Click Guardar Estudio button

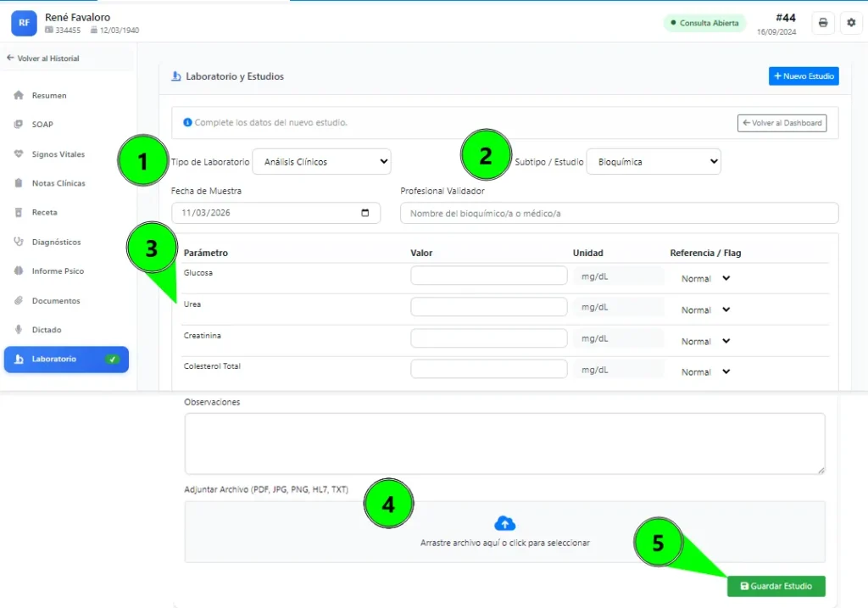pos(776,586)
